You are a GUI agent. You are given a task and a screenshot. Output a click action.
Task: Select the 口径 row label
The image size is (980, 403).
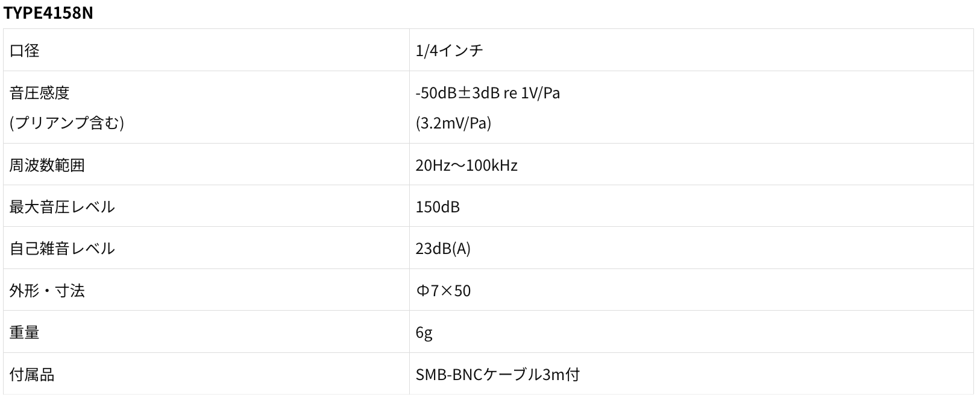25,51
